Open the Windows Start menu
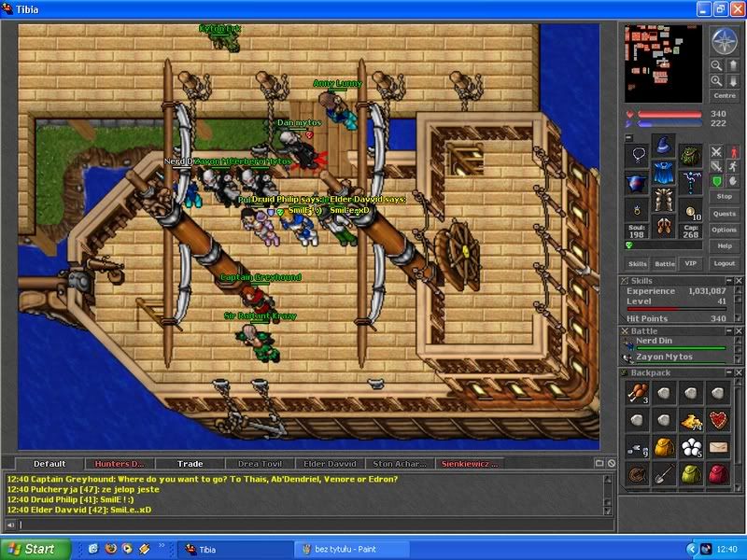This screenshot has width=747, height=560. (35, 549)
